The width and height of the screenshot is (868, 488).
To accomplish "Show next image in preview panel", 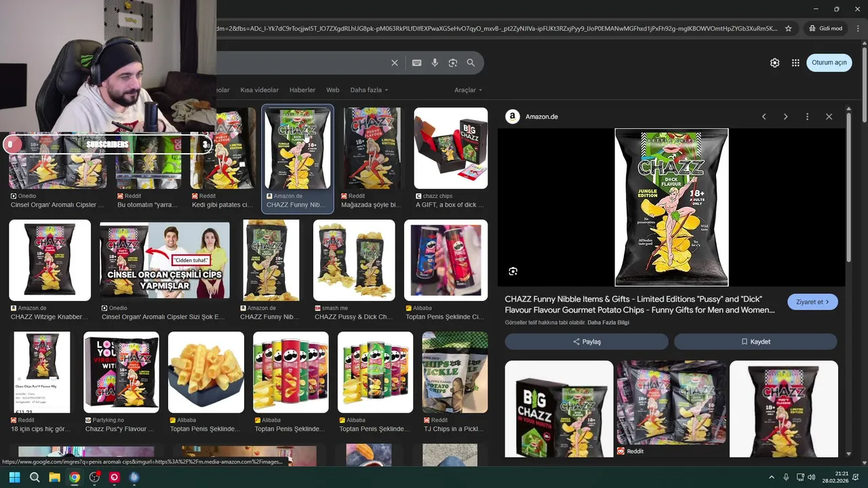I will (x=785, y=117).
